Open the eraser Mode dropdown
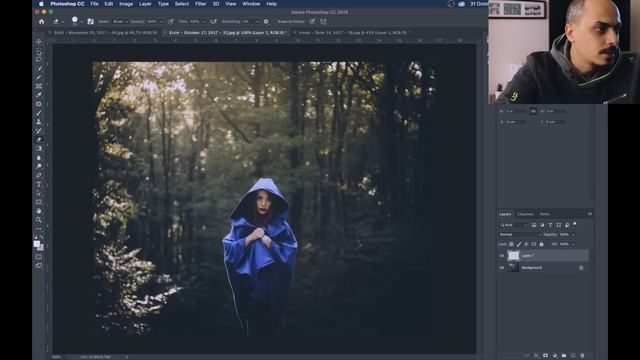The width and height of the screenshot is (640, 360). click(x=120, y=22)
